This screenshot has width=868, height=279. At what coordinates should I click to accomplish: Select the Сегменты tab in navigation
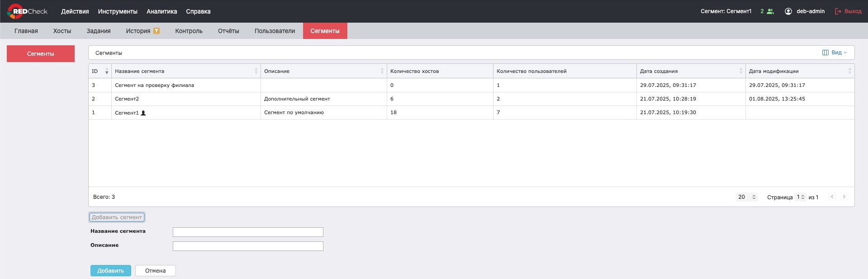click(x=325, y=31)
